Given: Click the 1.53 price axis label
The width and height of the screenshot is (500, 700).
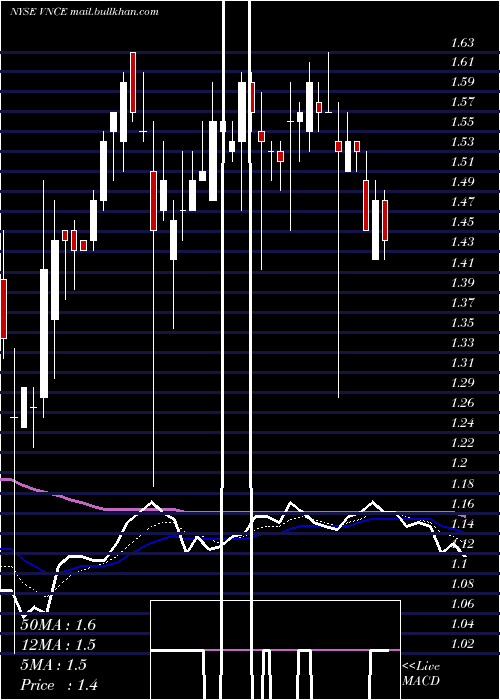Looking at the screenshot, I should pos(462,142).
